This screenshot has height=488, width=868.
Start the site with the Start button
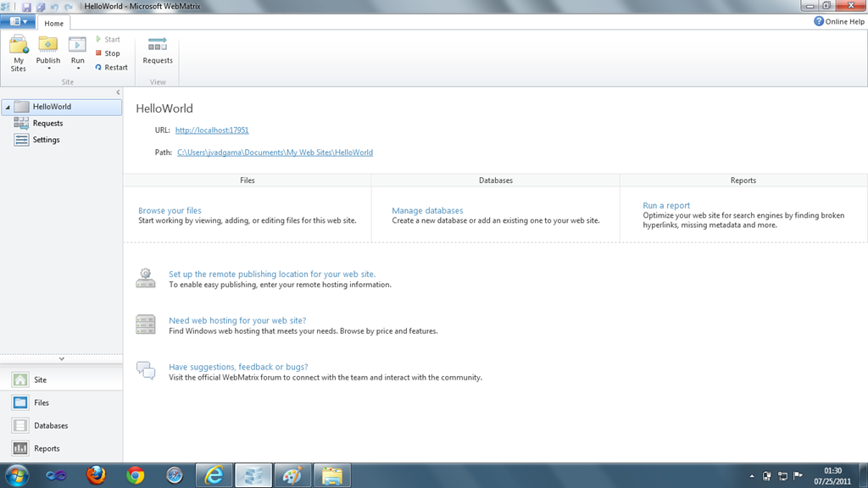108,39
